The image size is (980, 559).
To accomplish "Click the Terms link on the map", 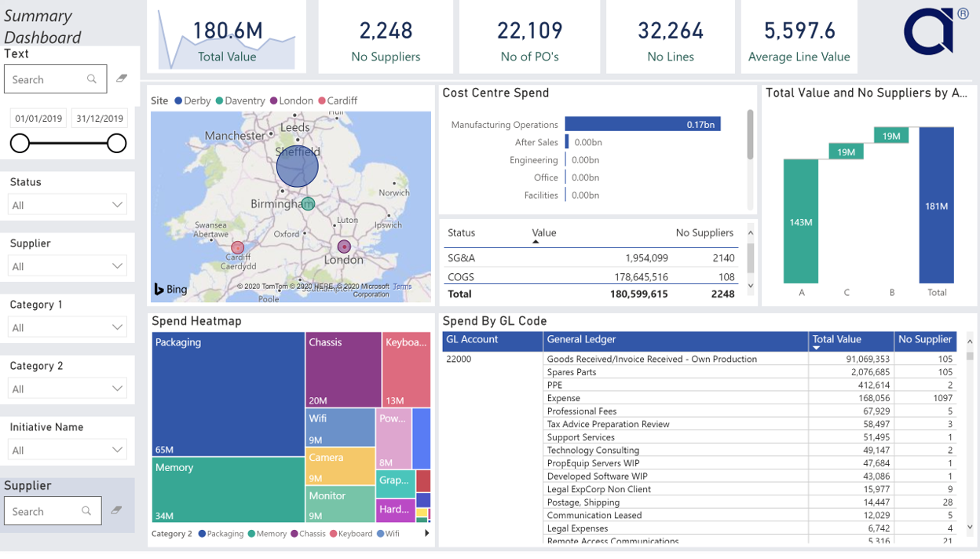I will [x=402, y=287].
